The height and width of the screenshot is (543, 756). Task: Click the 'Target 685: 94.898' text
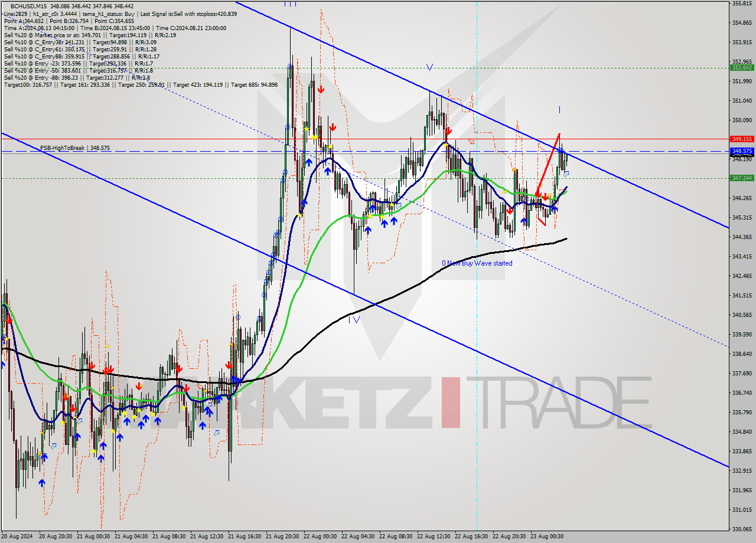click(x=254, y=84)
